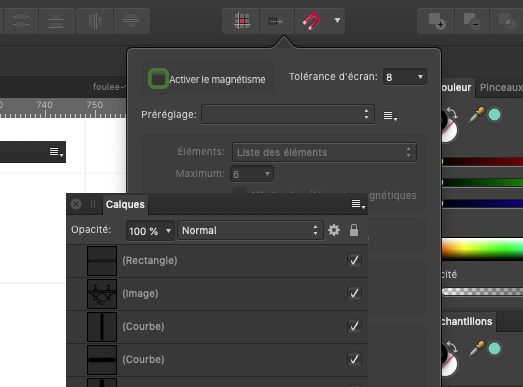The height and width of the screenshot is (387, 523).
Task: Adjust the green channel color slider
Action: 482,182
